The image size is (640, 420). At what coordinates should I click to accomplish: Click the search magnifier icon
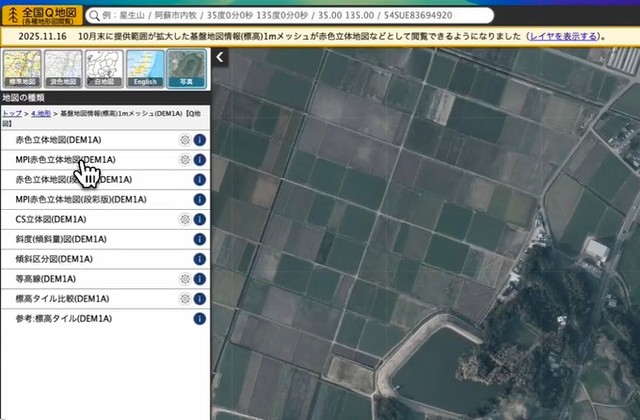pos(97,16)
